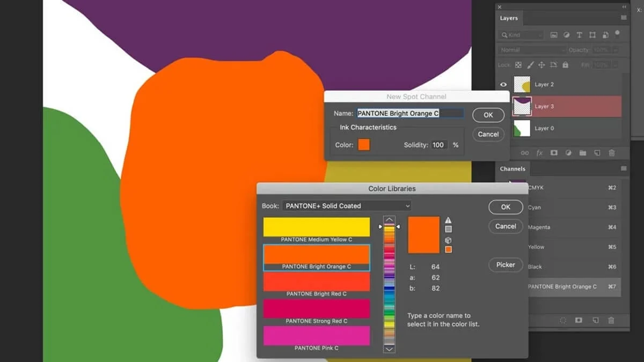Select Layer 0 in Layers panel
Viewport: 644px width, 362px height.
(560, 128)
